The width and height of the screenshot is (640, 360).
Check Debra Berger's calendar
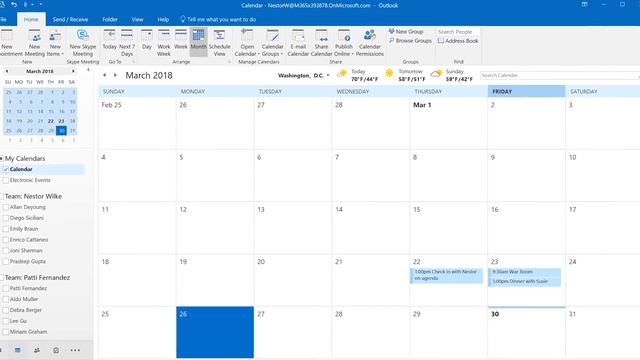tap(6, 310)
